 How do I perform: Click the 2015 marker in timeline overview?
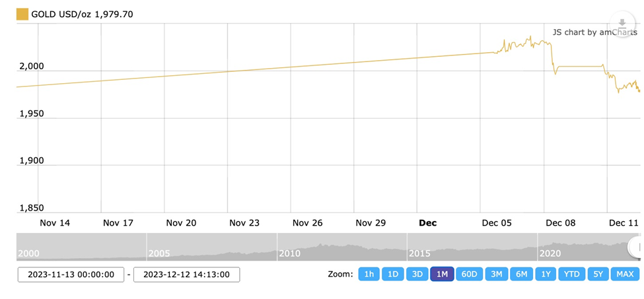point(421,253)
